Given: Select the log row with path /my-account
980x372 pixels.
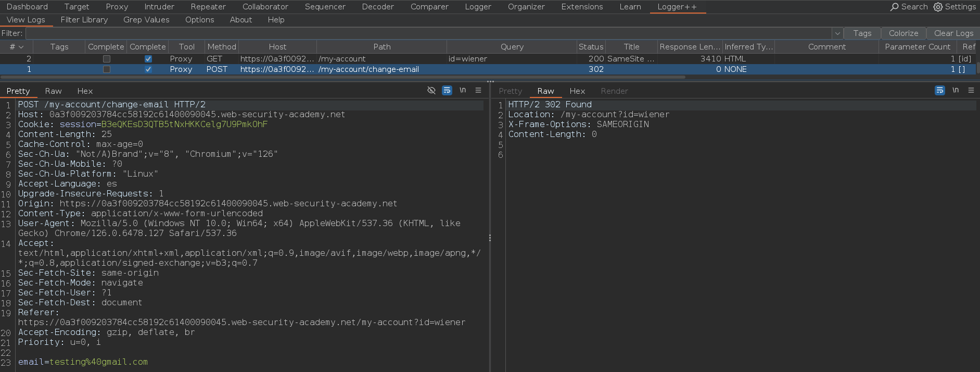Looking at the screenshot, I should click(488, 59).
